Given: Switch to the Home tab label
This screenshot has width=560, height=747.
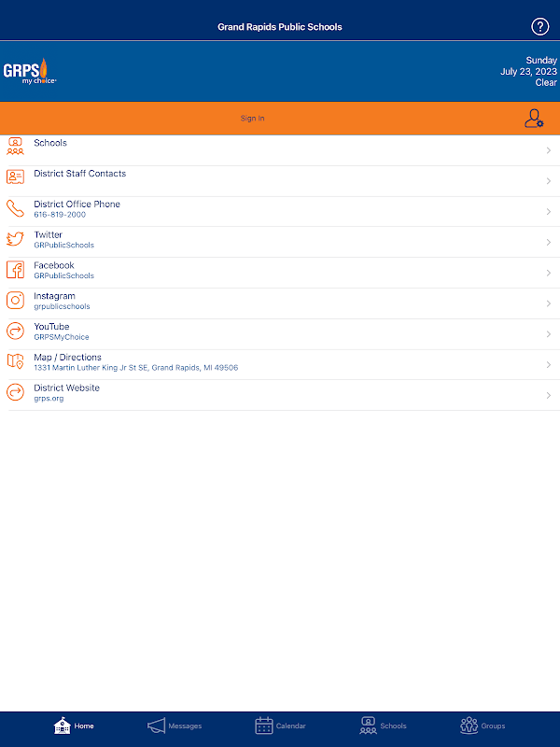Looking at the screenshot, I should [x=84, y=726].
